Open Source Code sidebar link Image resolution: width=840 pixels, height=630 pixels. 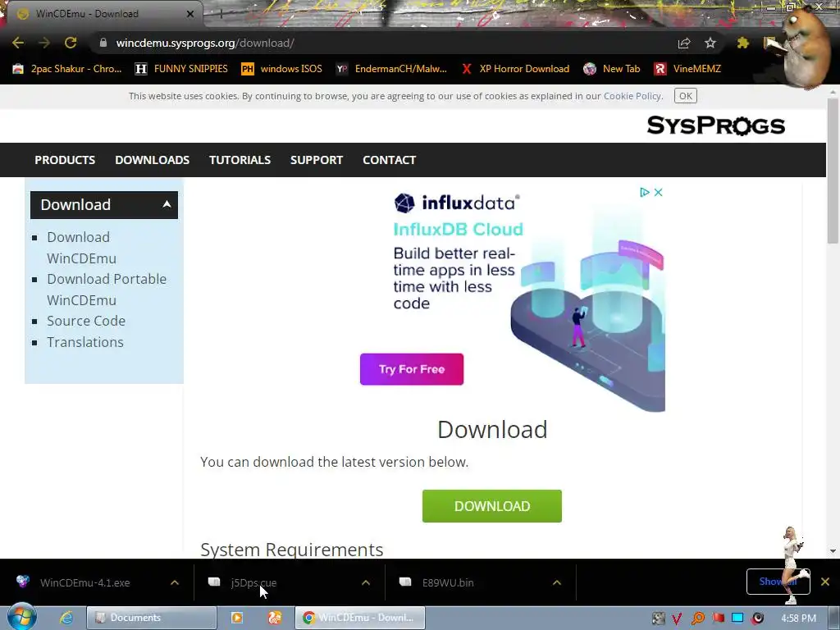pos(85,321)
